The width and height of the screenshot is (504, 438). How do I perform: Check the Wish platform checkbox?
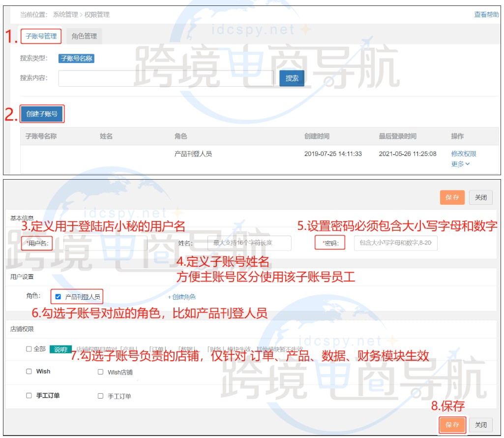(30, 372)
